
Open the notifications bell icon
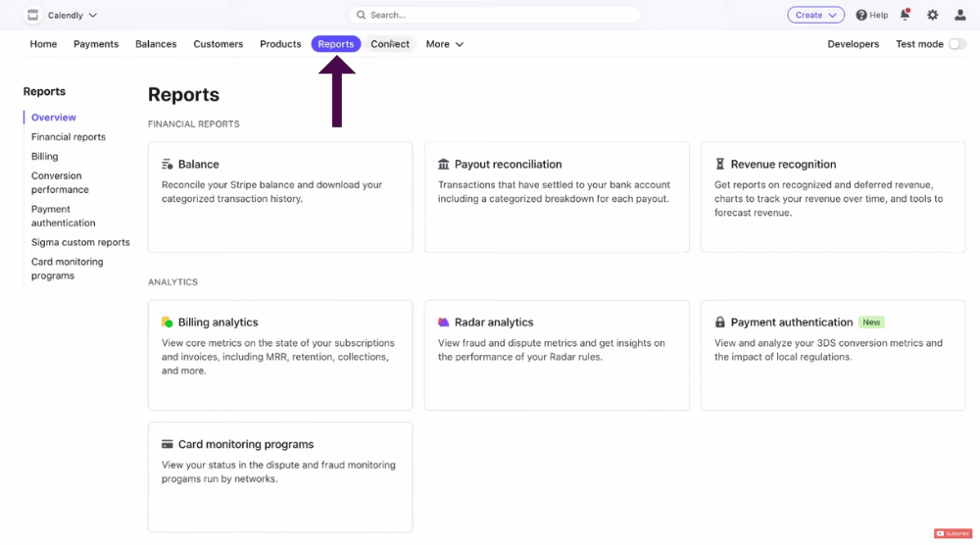(905, 15)
